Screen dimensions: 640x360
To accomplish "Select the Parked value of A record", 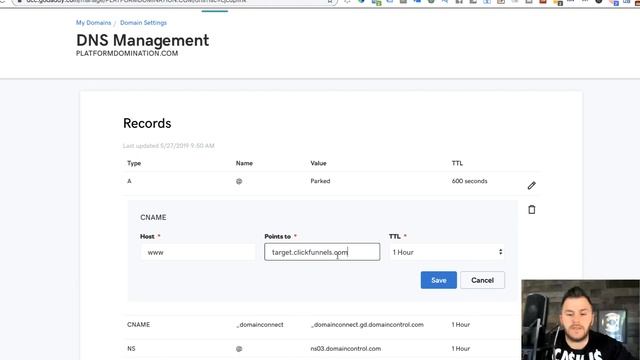I will [320, 181].
